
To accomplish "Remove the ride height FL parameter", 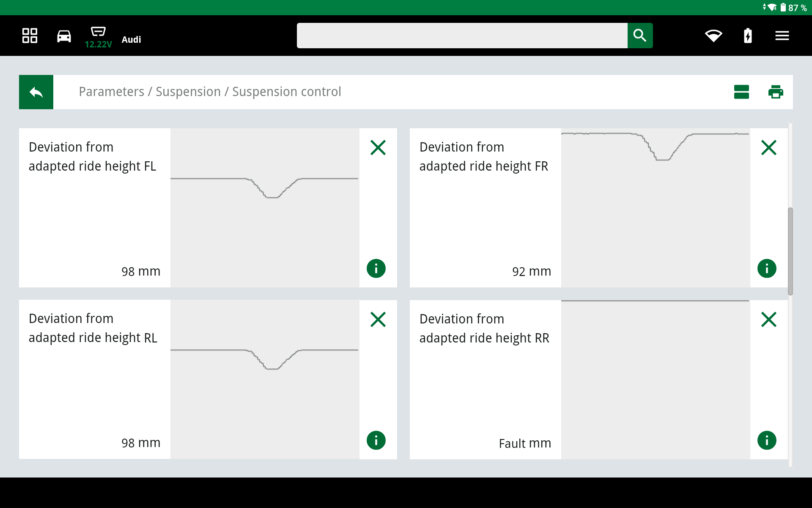I will [378, 148].
